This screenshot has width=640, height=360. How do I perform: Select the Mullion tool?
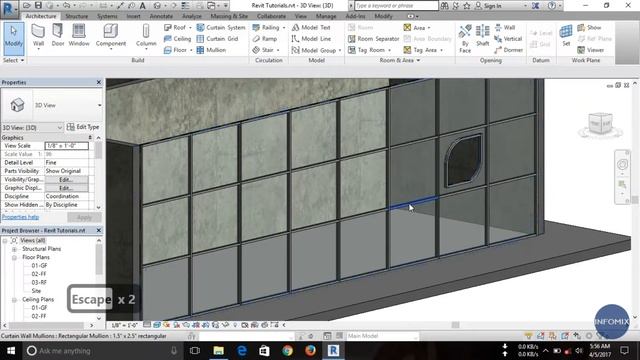tap(211, 50)
